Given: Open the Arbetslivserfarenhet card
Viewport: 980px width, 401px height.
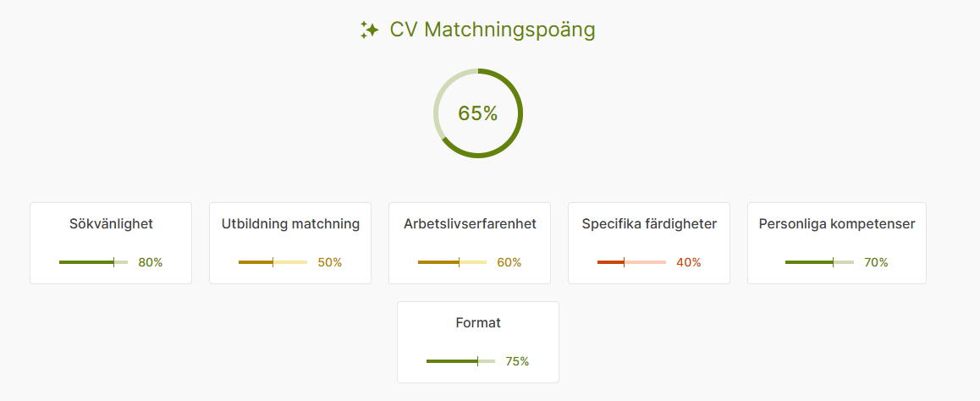Looking at the screenshot, I should [x=470, y=243].
